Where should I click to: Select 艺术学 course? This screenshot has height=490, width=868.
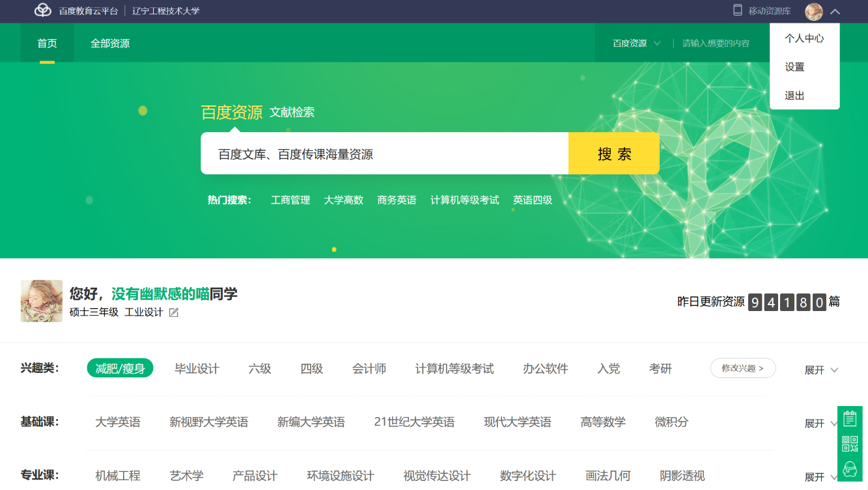[x=186, y=476]
